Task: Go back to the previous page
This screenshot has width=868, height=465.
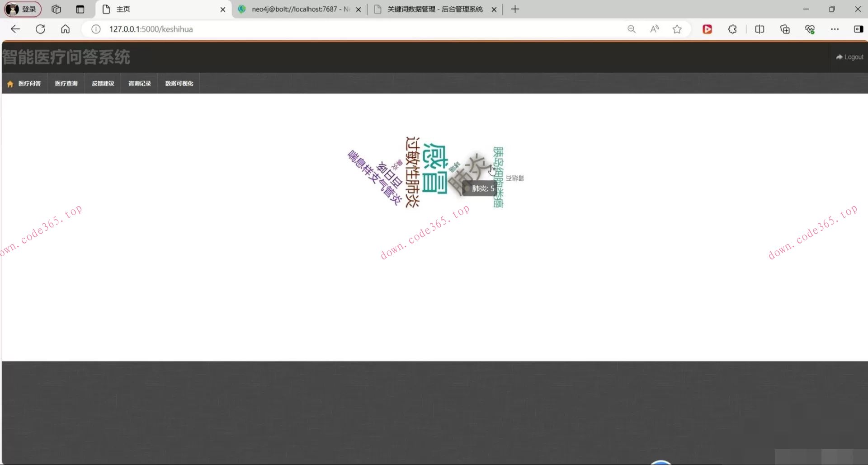Action: (15, 29)
